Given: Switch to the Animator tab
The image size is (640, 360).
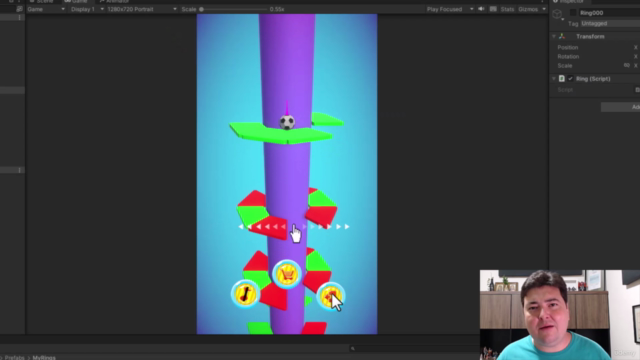Looking at the screenshot, I should [114, 2].
